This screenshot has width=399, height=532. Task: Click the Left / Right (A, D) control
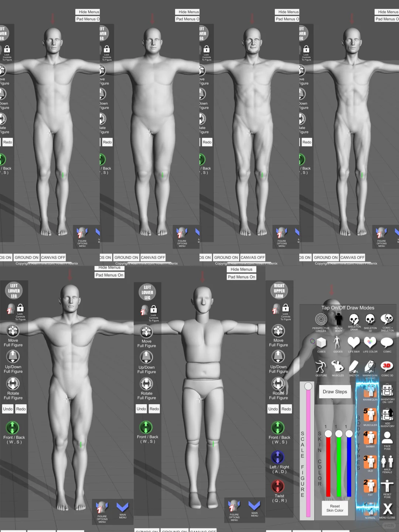coord(278,457)
